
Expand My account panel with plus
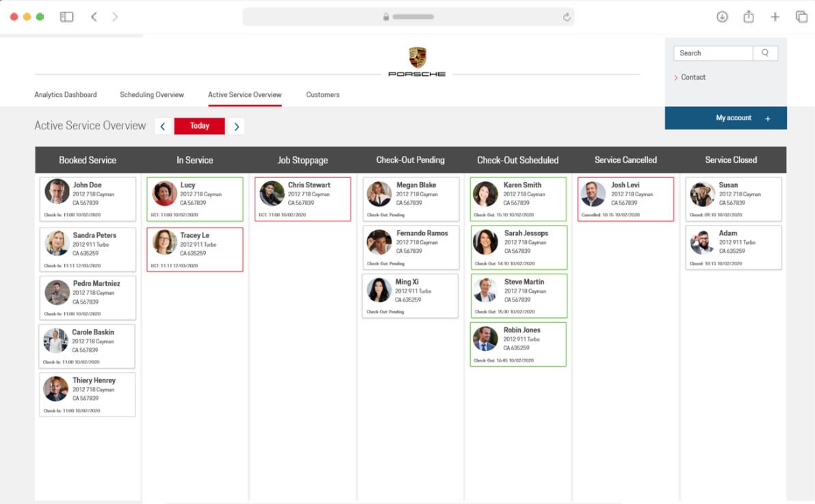tap(768, 119)
